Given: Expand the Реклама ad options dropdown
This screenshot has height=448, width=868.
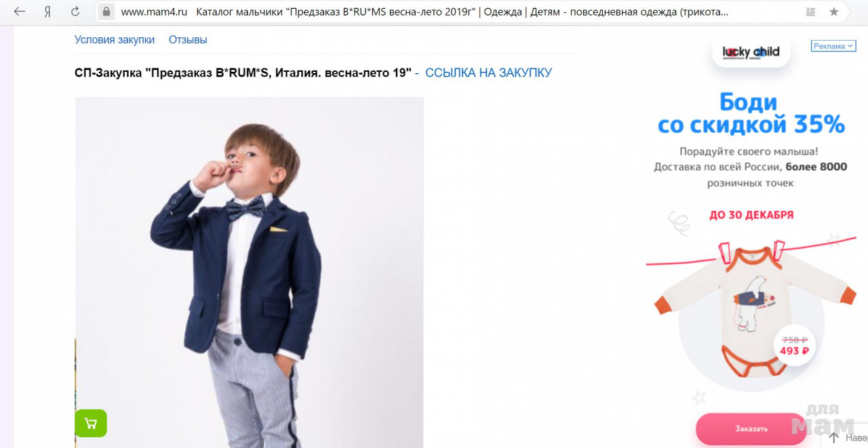Looking at the screenshot, I should [x=833, y=46].
